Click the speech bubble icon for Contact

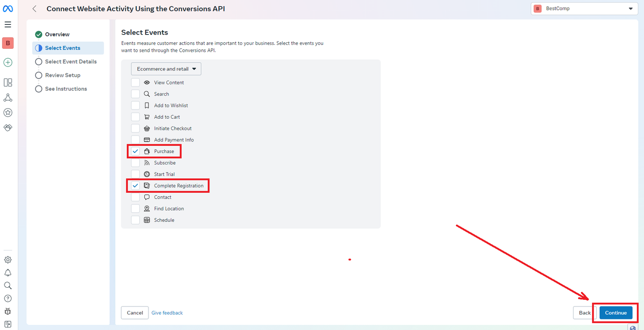point(147,197)
